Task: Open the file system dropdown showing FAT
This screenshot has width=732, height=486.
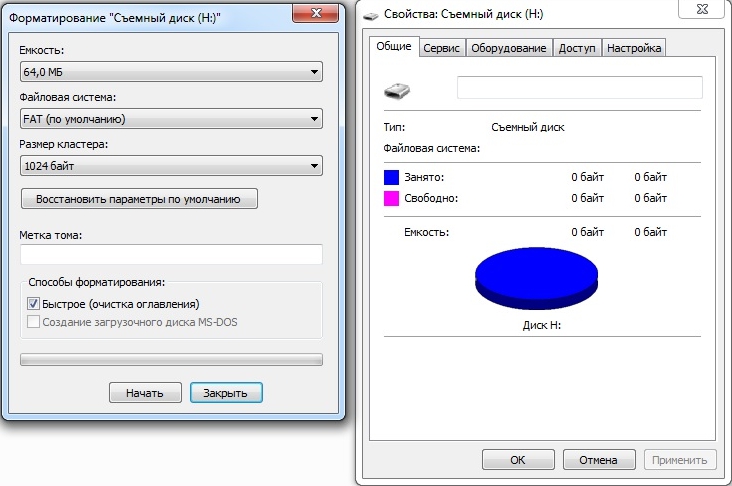Action: (x=171, y=119)
